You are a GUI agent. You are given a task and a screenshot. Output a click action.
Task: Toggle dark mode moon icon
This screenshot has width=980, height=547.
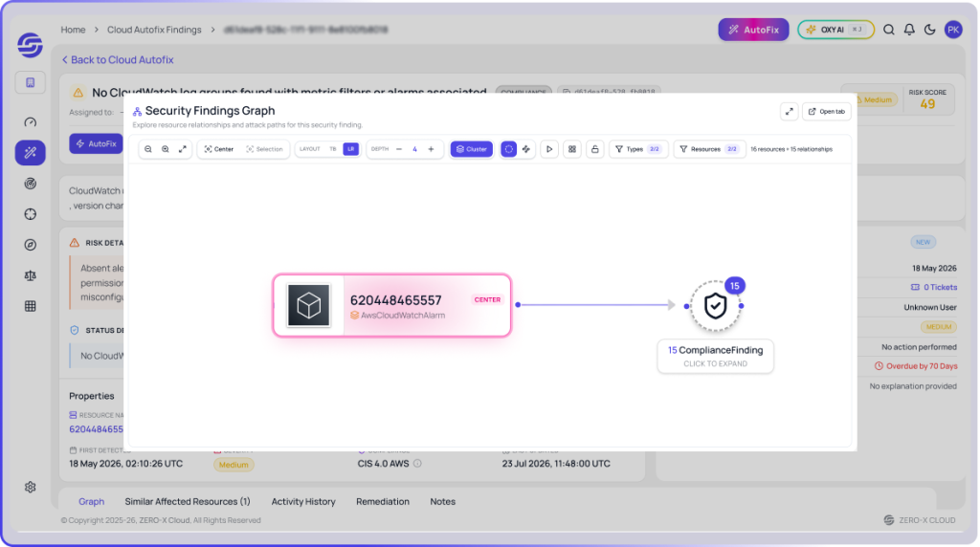(930, 30)
